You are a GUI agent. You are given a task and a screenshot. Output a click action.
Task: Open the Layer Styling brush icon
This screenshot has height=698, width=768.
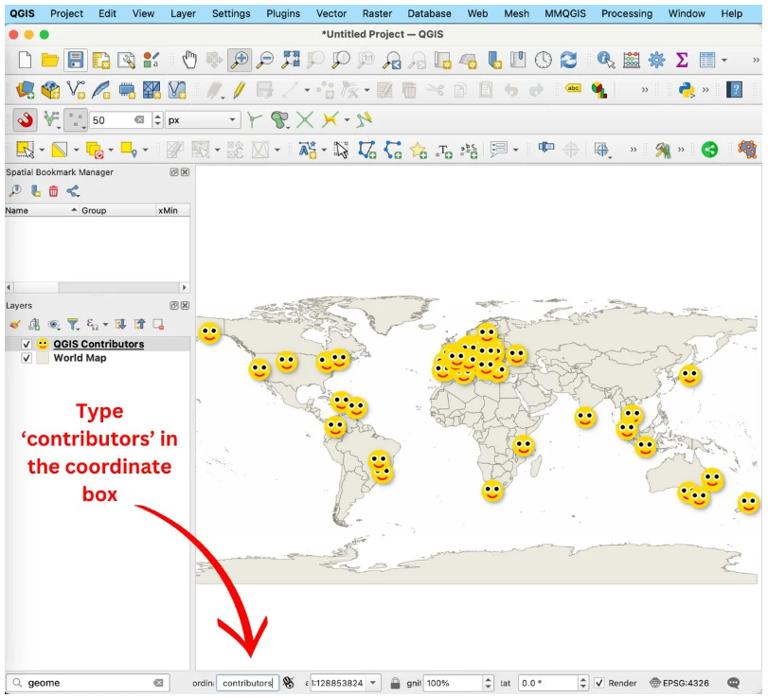pyautogui.click(x=15, y=324)
